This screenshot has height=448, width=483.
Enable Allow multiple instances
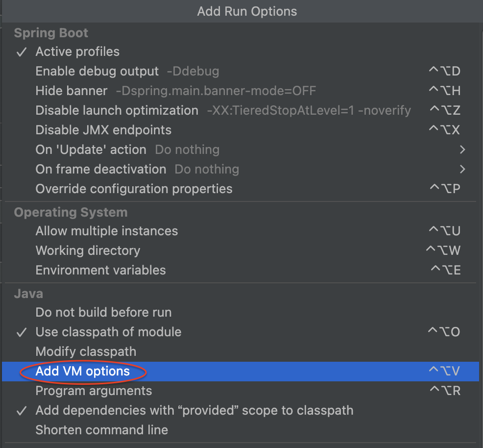[x=106, y=231]
